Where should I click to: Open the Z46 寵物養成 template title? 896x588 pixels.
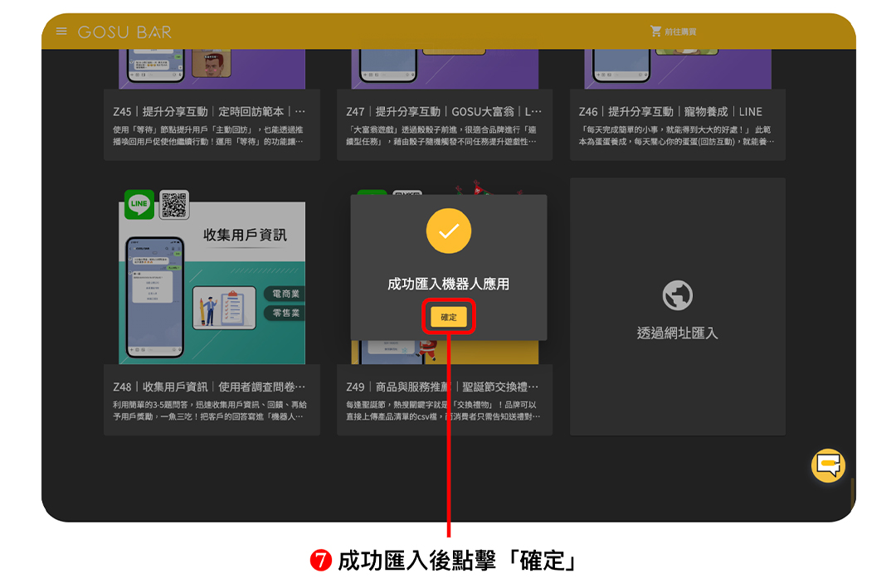click(x=670, y=111)
